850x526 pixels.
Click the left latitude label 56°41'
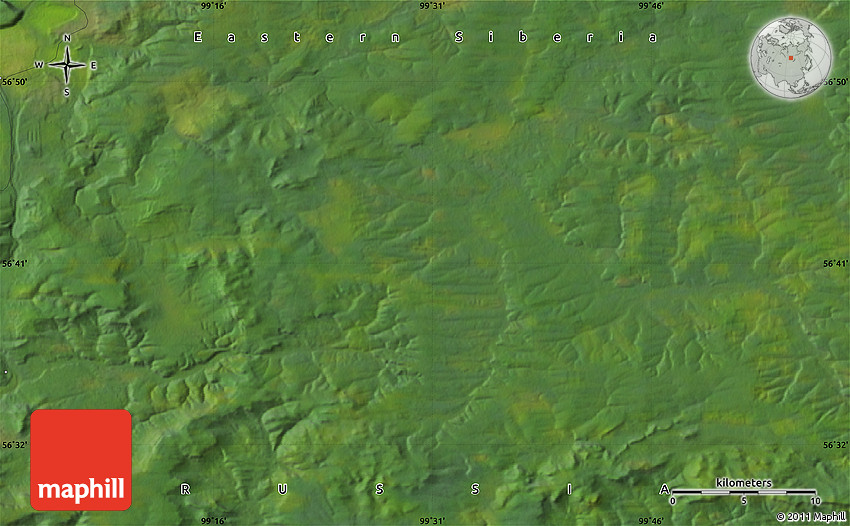coord(15,264)
